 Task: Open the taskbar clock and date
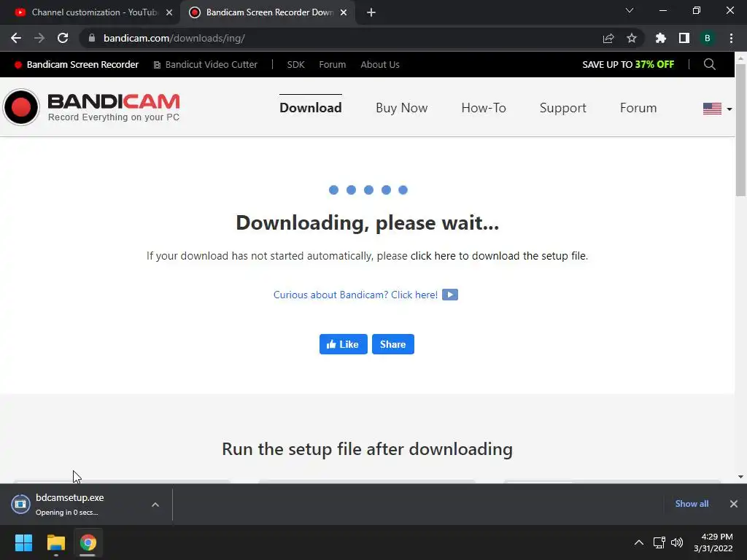coord(713,542)
